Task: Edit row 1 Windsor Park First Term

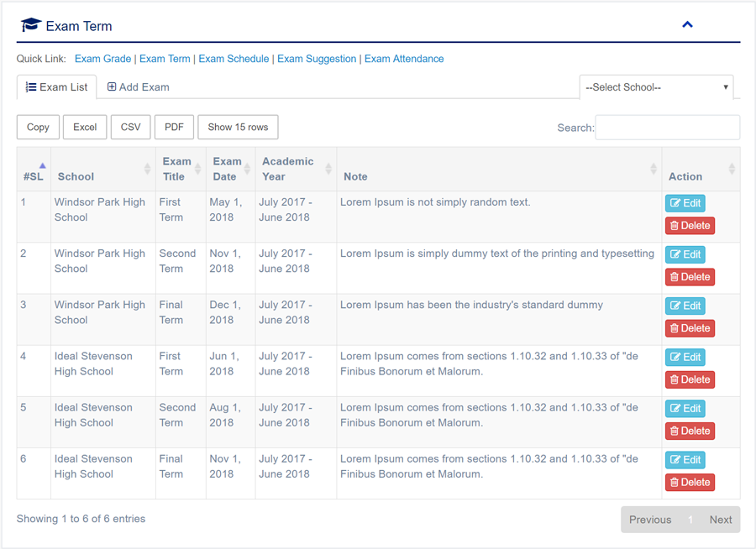Action: point(685,203)
